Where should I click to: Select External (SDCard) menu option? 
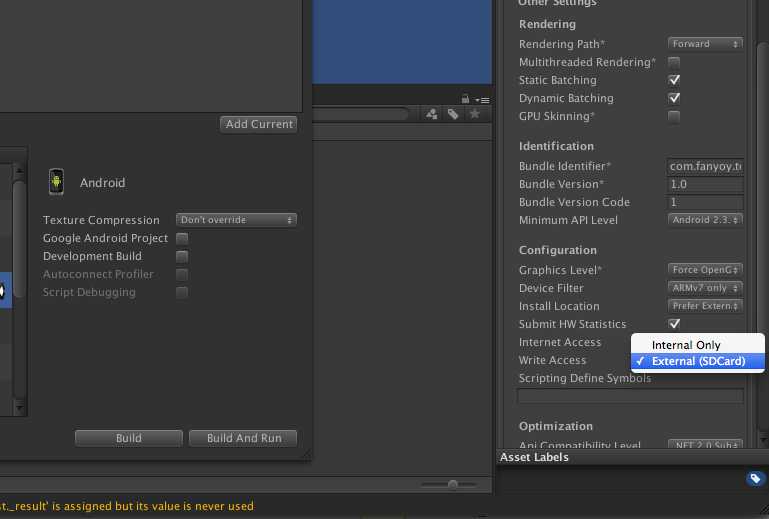click(x=697, y=361)
